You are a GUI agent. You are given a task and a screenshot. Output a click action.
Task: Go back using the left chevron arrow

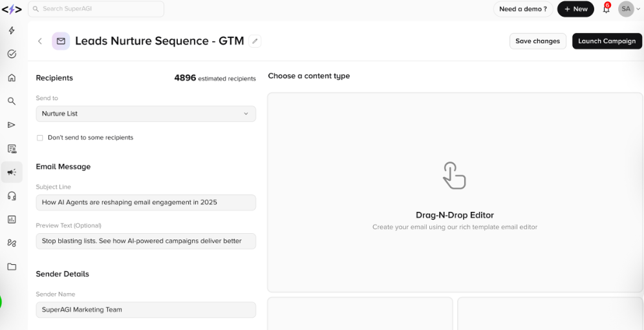(x=40, y=41)
